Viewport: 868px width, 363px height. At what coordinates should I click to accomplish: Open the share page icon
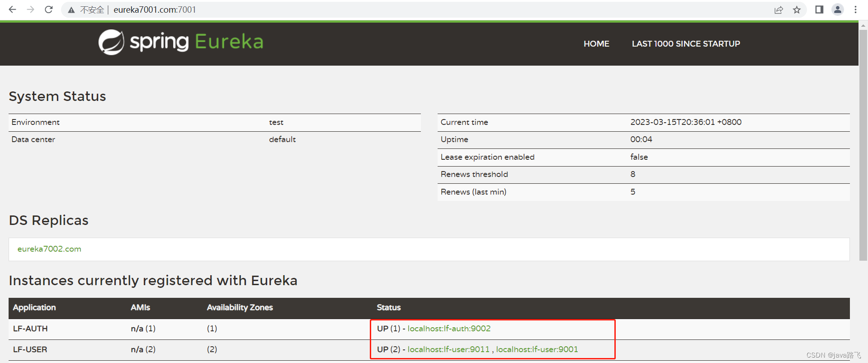pos(778,10)
